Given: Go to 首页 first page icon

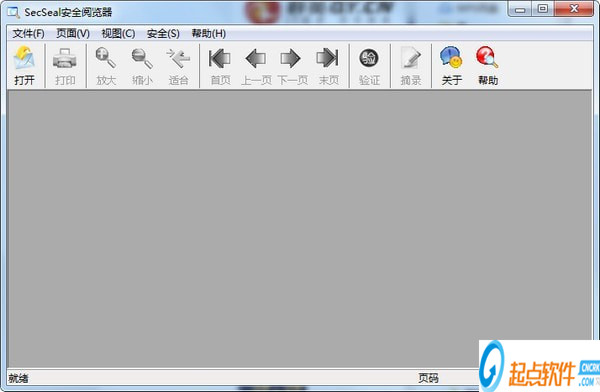Looking at the screenshot, I should click(x=220, y=58).
